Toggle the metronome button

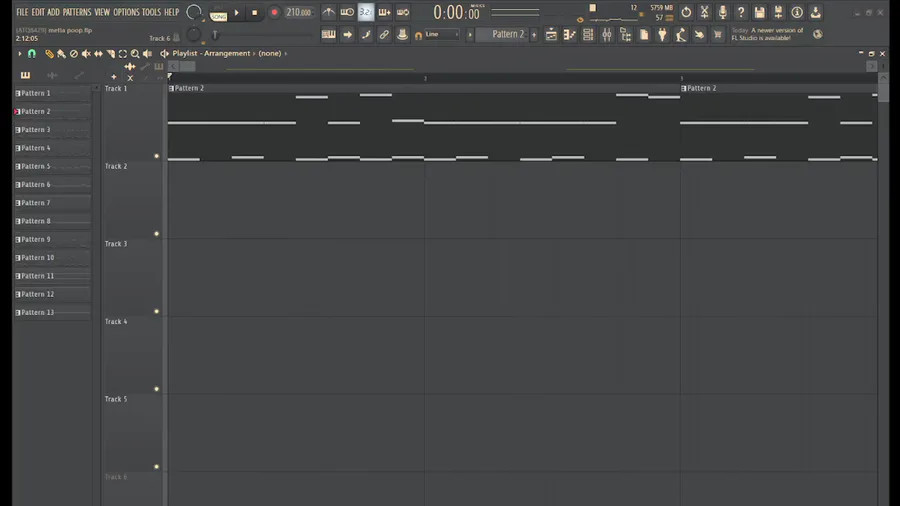point(328,12)
